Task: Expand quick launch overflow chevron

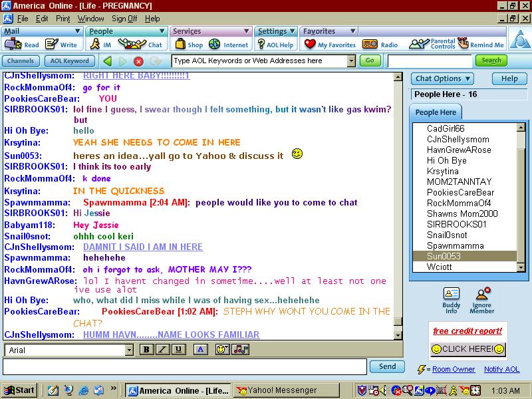Action: click(113, 388)
